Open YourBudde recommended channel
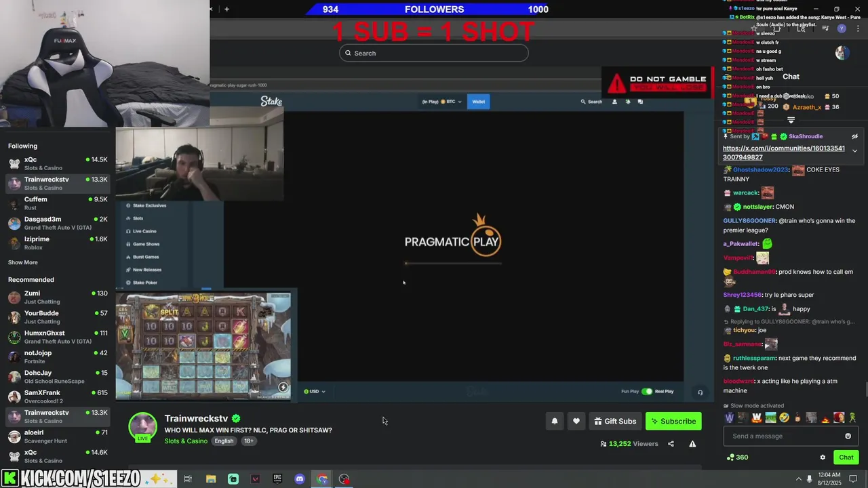This screenshot has height=488, width=868. pos(57,317)
